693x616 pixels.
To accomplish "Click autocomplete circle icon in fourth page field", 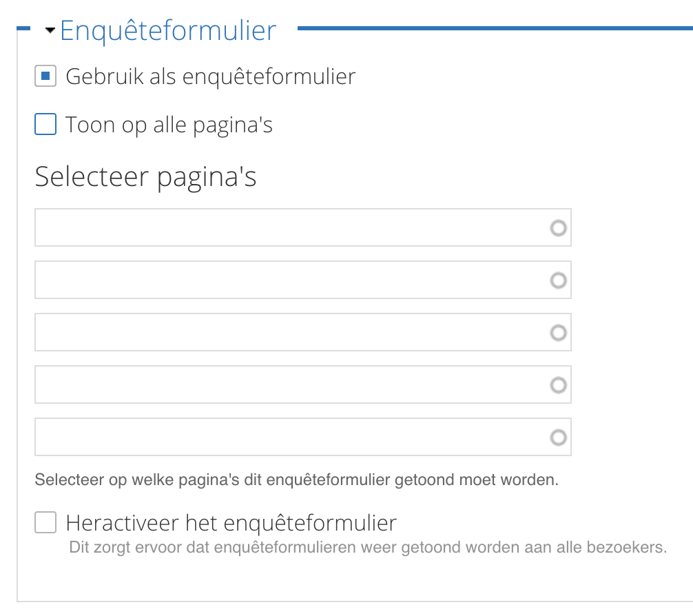I will pyautogui.click(x=559, y=385).
